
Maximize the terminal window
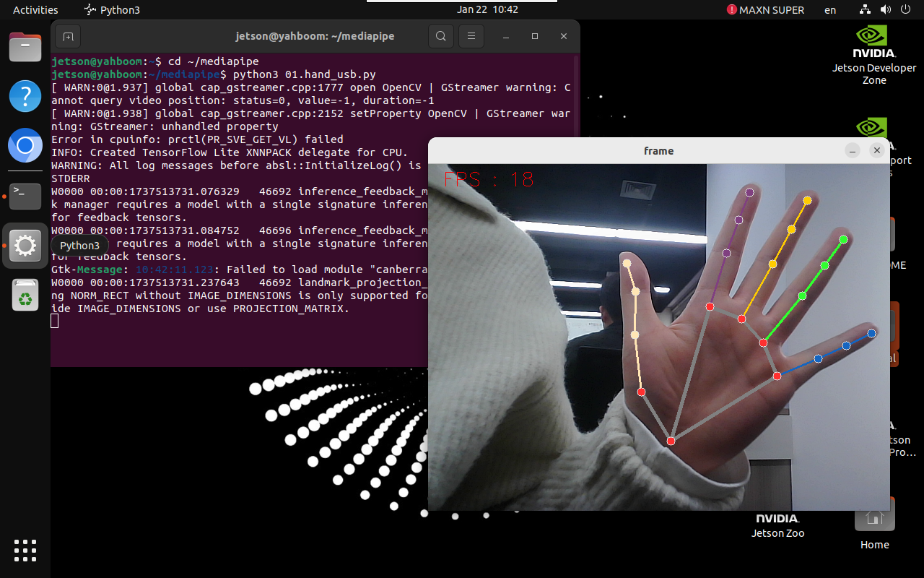535,36
